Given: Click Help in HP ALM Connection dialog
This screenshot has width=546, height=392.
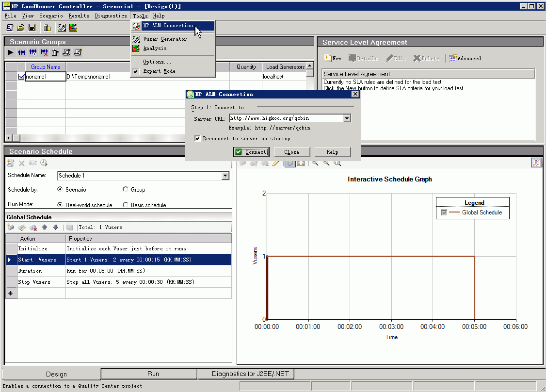Looking at the screenshot, I should 332,152.
